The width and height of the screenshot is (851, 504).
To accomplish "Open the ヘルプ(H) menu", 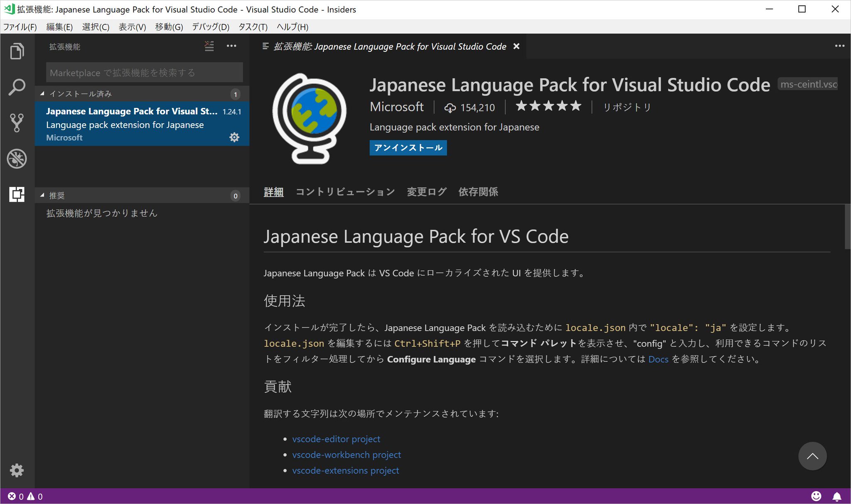I will [x=293, y=27].
